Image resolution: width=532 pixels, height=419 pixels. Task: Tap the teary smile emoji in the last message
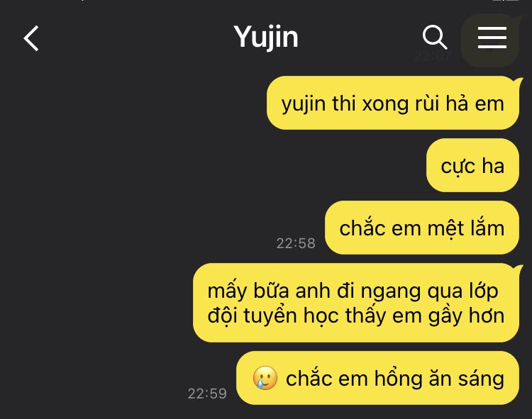click(265, 378)
